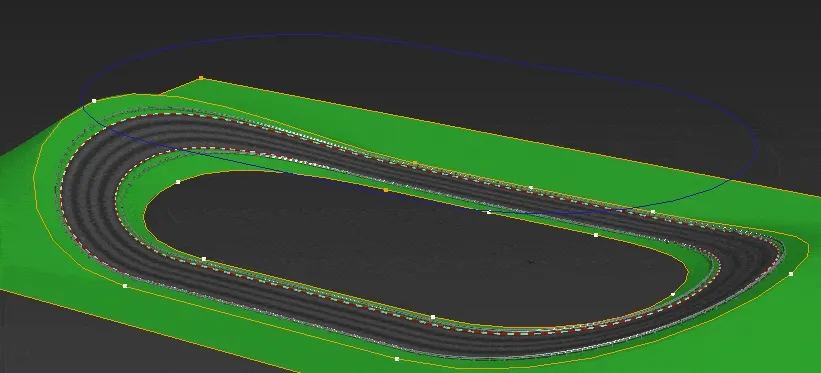The width and height of the screenshot is (821, 373).
Task: Select the orange vertex at the green plane's far corner
Action: 201,78
